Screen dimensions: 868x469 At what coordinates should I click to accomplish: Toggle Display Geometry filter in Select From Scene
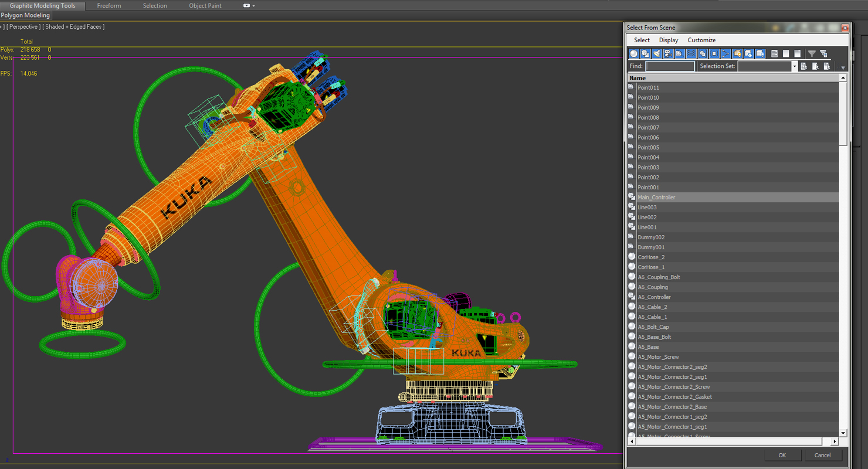pos(634,54)
